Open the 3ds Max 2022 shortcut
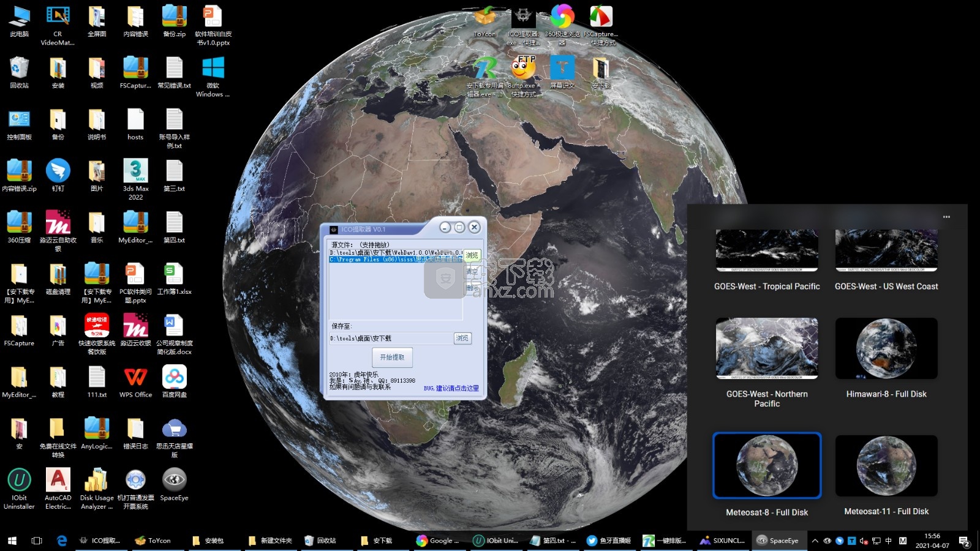 pos(135,171)
